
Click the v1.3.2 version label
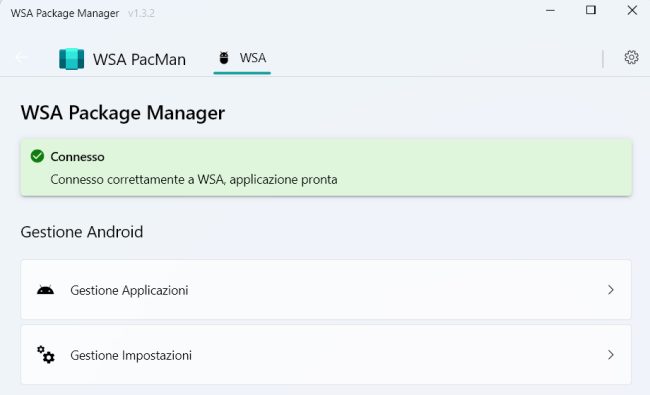pos(141,13)
